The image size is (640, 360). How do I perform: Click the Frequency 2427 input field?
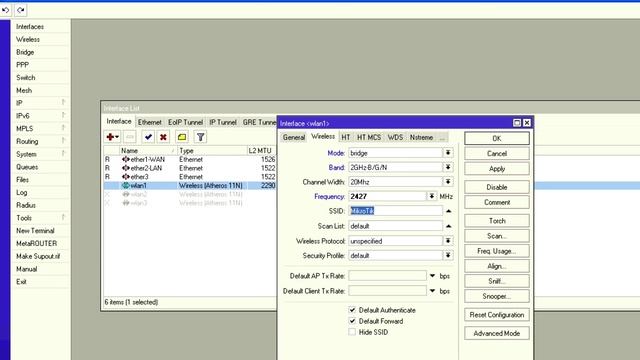point(387,196)
